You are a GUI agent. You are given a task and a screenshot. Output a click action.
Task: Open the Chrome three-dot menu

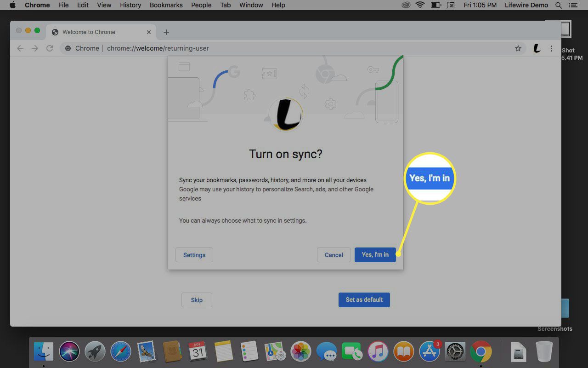pos(552,48)
